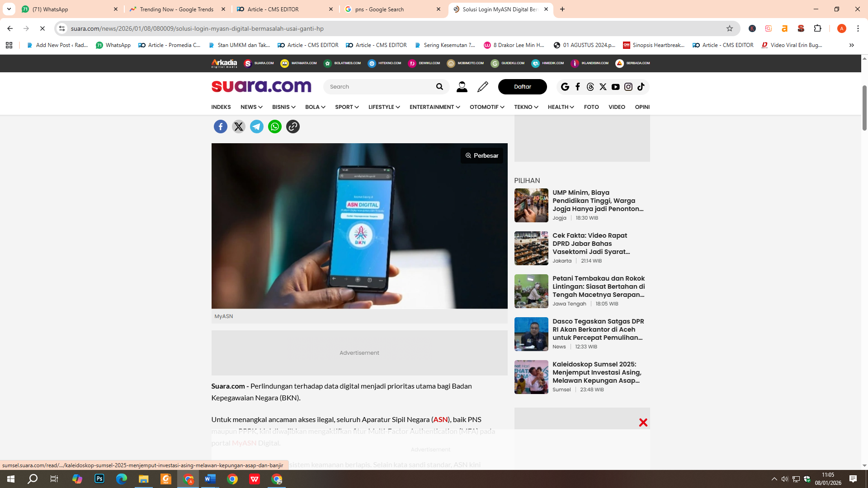The image size is (868, 488).
Task: Open INDEKS menu item
Action: (x=221, y=107)
